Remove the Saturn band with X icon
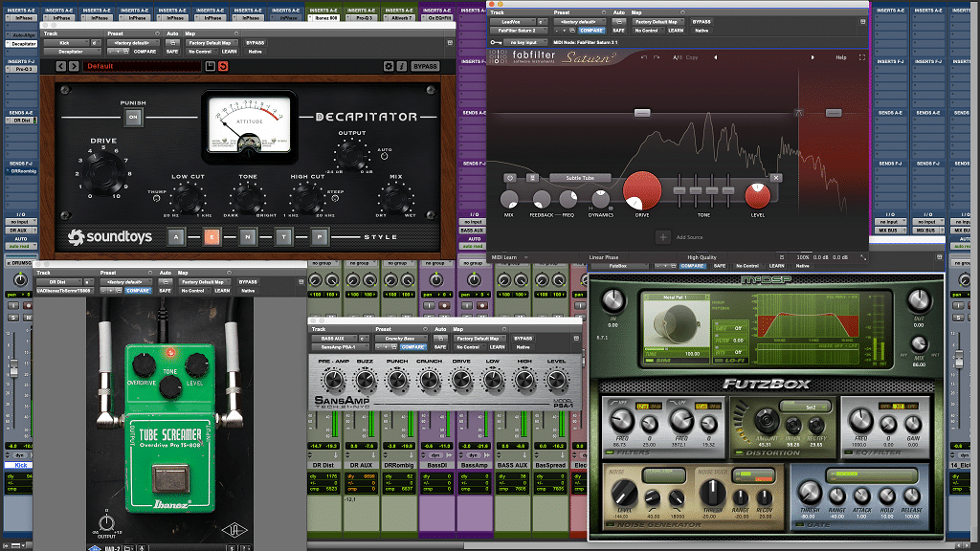 coord(776,178)
